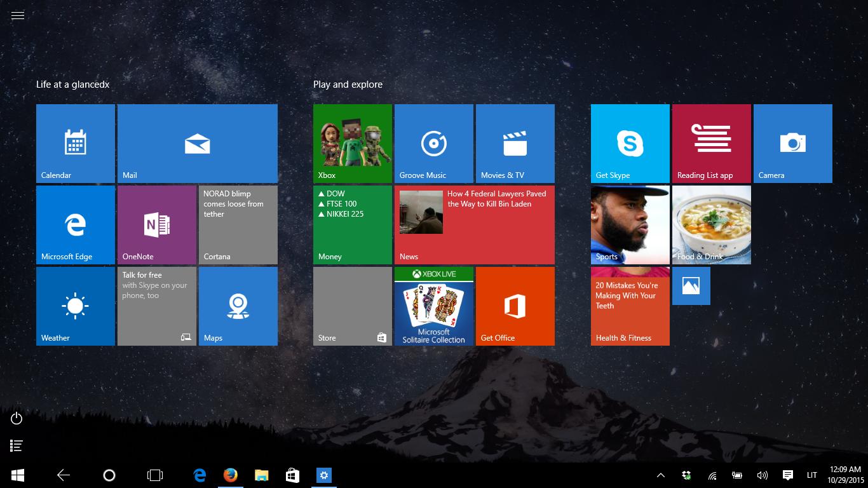868x488 pixels.
Task: Open the Groove Music tile
Action: (x=434, y=144)
